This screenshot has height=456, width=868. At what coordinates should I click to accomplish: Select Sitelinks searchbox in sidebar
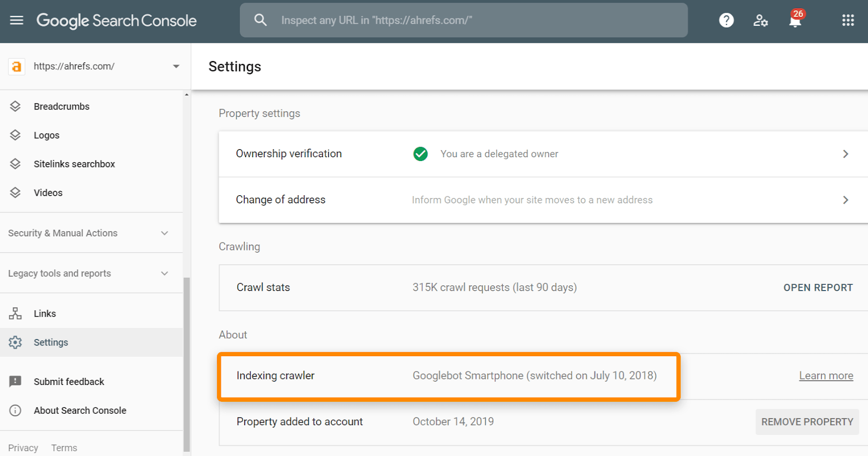coord(74,164)
